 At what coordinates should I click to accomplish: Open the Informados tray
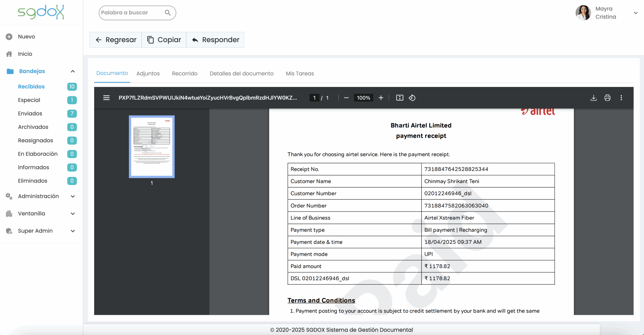click(33, 167)
